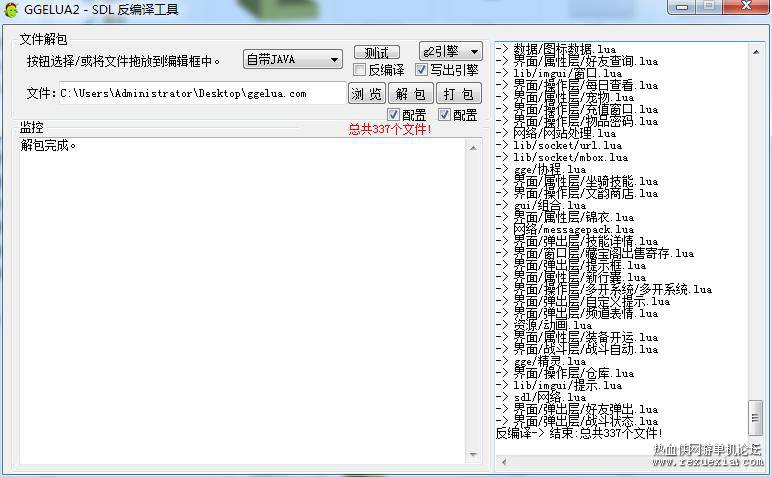Click the 解包完成。 log line

pyautogui.click(x=48, y=145)
